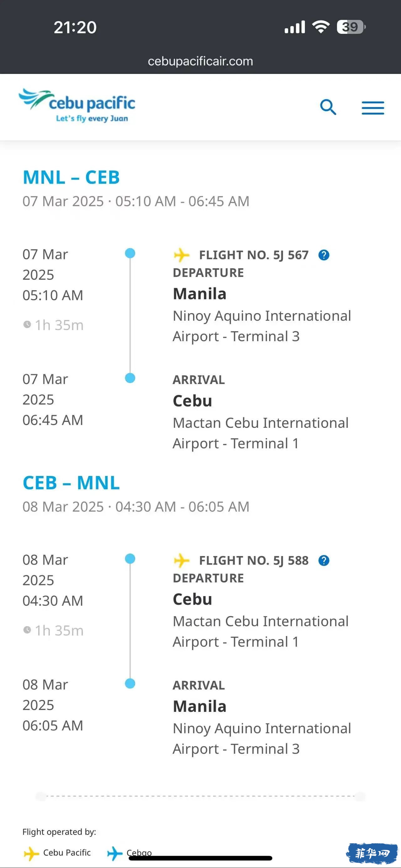Open the search magnifier icon
This screenshot has width=401, height=868.
(x=328, y=108)
